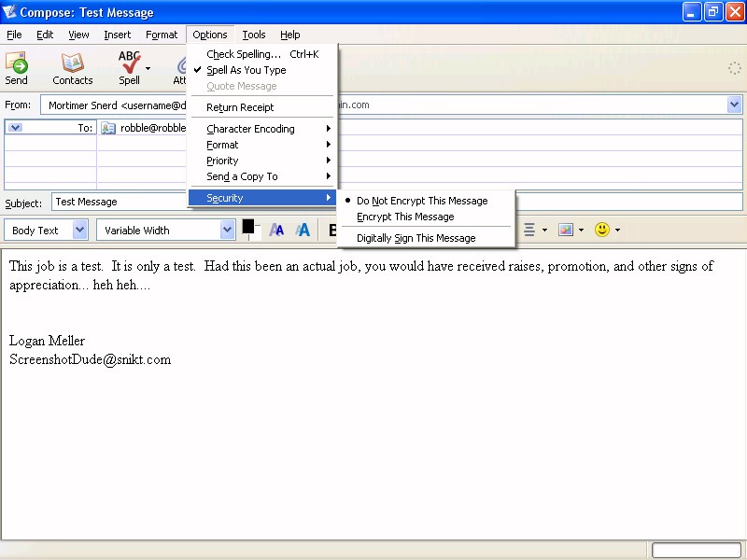Click the Logan Meller signature line
This screenshot has height=560, width=747.
pyautogui.click(x=48, y=341)
